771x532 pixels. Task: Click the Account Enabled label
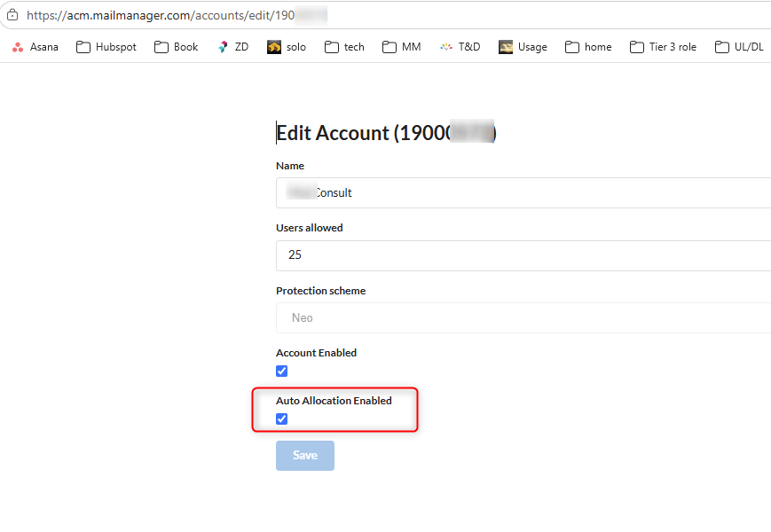[316, 353]
